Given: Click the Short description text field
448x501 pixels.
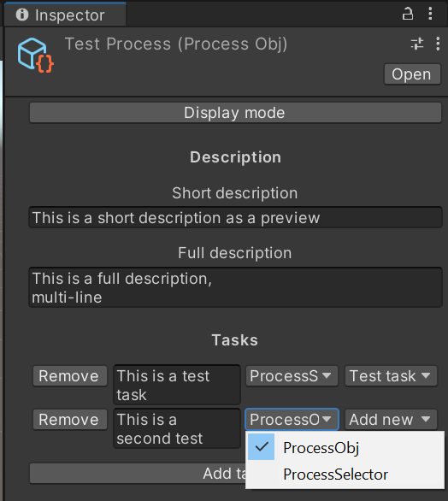Looking at the screenshot, I should (235, 218).
